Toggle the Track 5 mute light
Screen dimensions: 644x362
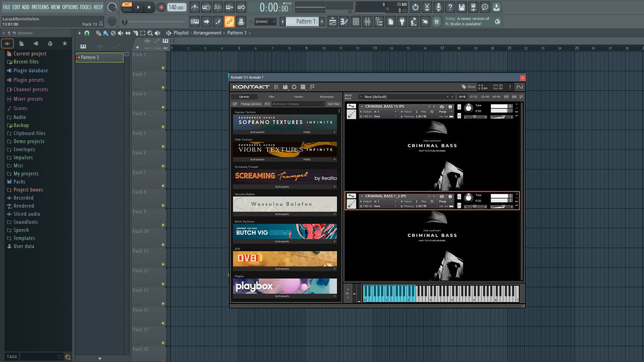click(x=163, y=146)
